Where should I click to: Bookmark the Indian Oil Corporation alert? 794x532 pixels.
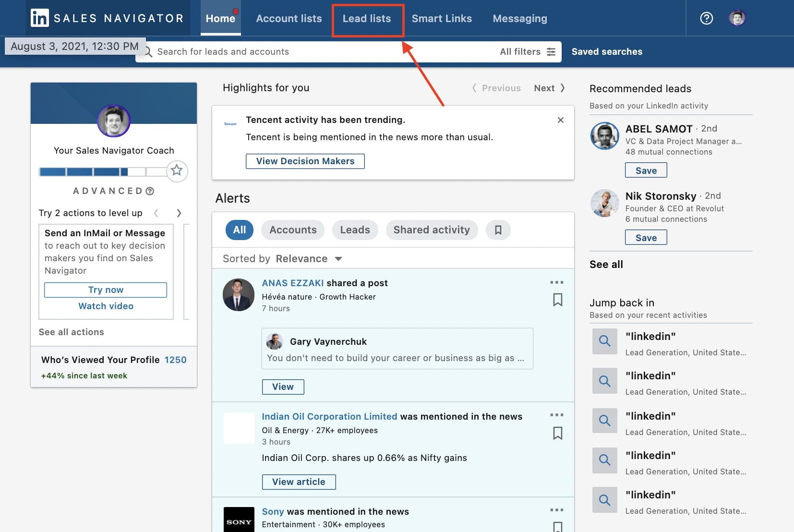(x=557, y=434)
